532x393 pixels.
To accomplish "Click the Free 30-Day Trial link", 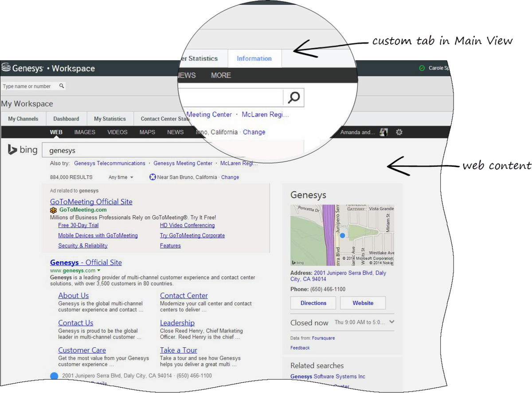I will 78,225.
